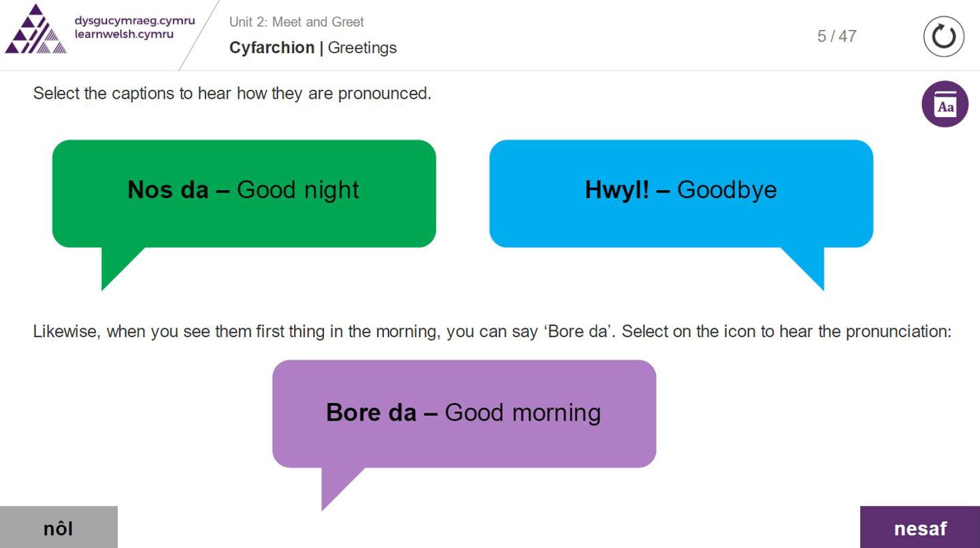Screen dimensions: 980x548
Task: Go to next slide with nesaf
Action: (919, 528)
